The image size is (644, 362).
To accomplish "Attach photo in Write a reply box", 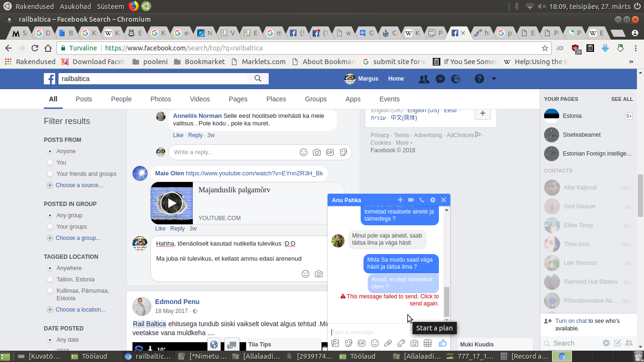I will click(x=317, y=152).
